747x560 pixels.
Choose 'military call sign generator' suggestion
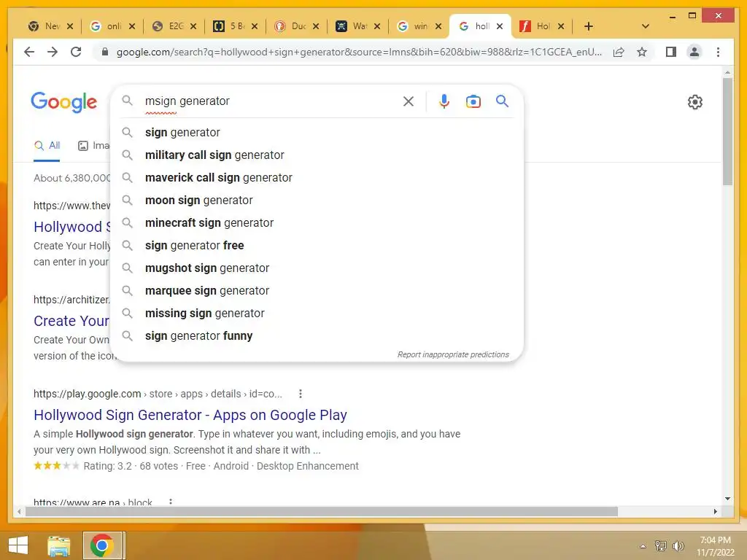pyautogui.click(x=317, y=155)
